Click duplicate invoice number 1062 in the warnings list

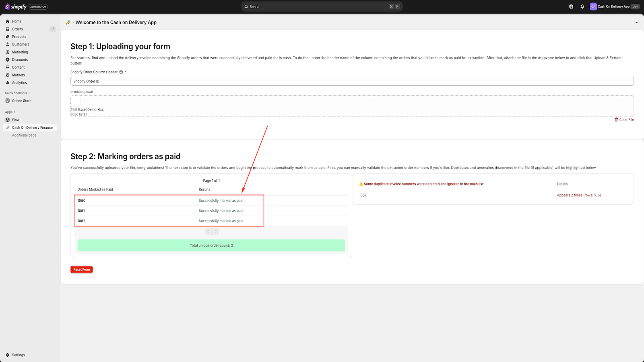coord(363,195)
